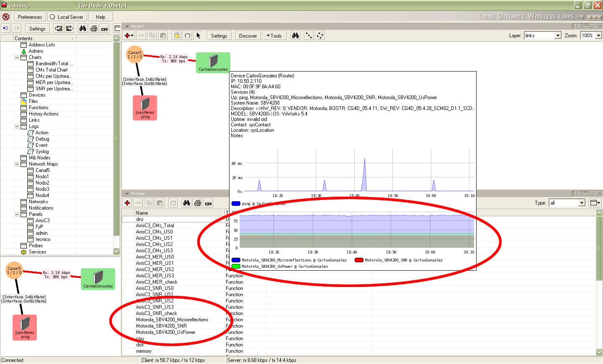
Task: Enable the hand drag mode on map toolbar
Action: tap(188, 36)
